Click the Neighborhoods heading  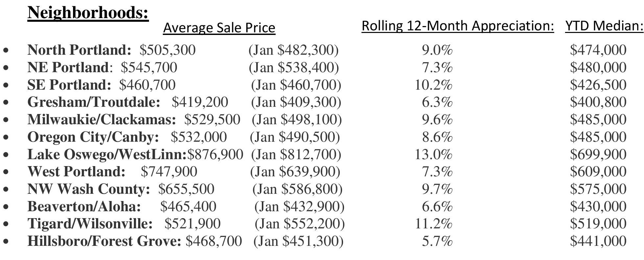88,13
